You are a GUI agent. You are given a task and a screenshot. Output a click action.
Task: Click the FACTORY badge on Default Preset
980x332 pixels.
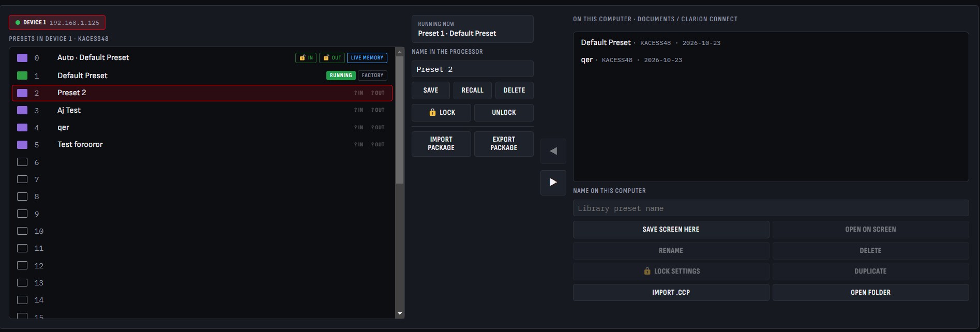point(372,76)
